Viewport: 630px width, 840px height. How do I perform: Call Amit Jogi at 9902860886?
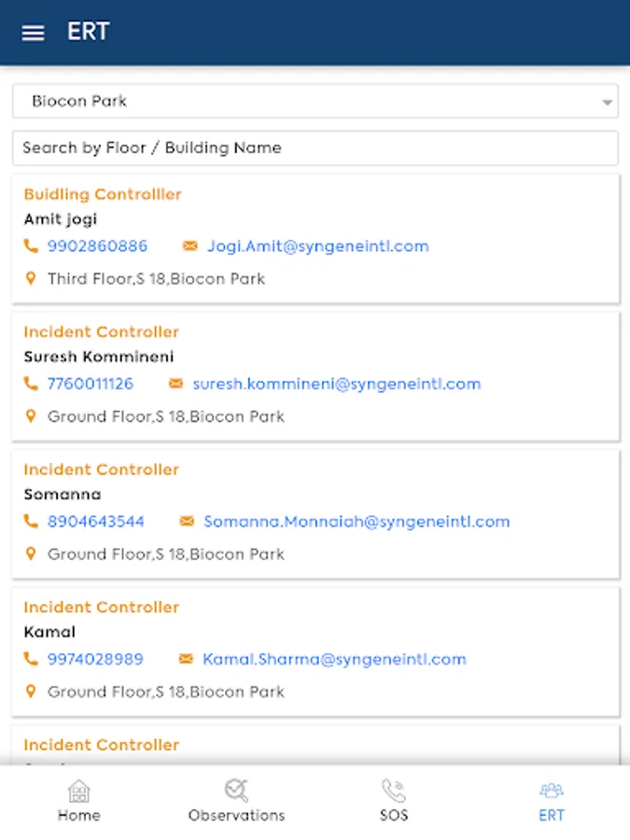click(97, 246)
